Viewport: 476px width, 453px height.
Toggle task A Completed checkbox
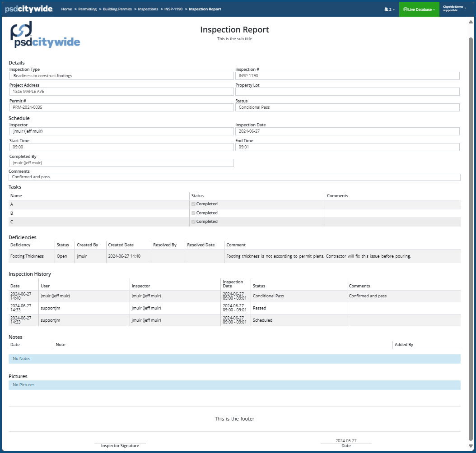[193, 204]
